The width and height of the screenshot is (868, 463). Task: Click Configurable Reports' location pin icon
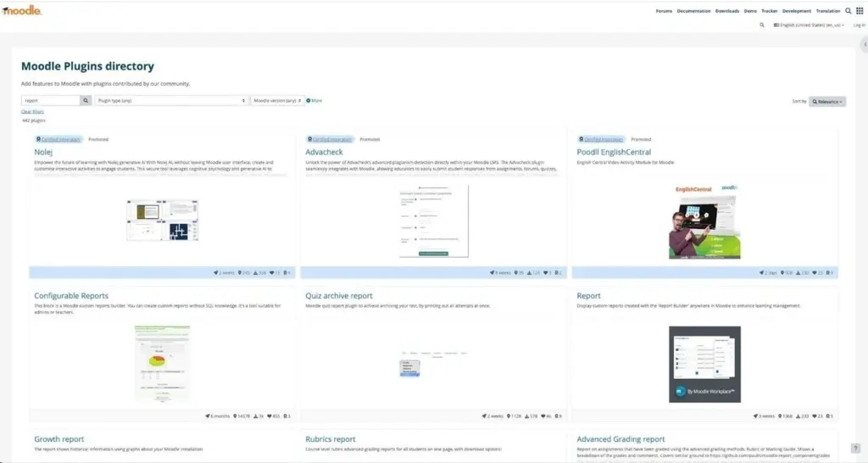[236, 416]
